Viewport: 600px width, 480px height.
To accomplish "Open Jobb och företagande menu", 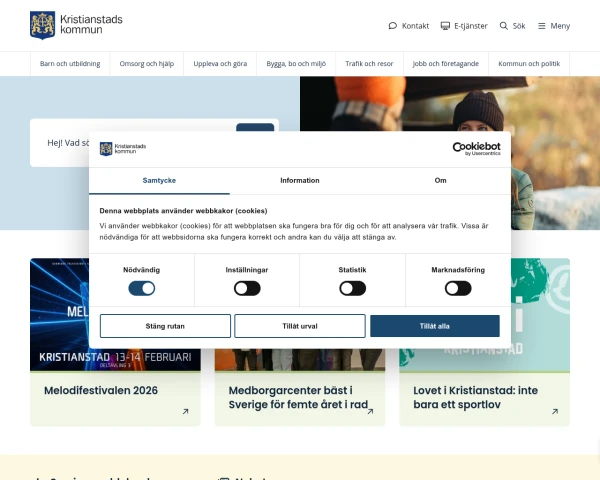I will [x=446, y=64].
